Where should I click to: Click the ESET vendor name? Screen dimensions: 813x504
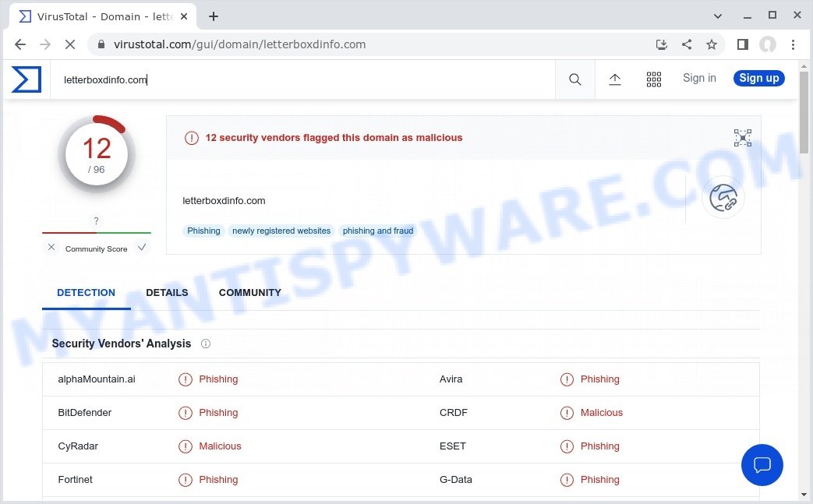click(453, 446)
